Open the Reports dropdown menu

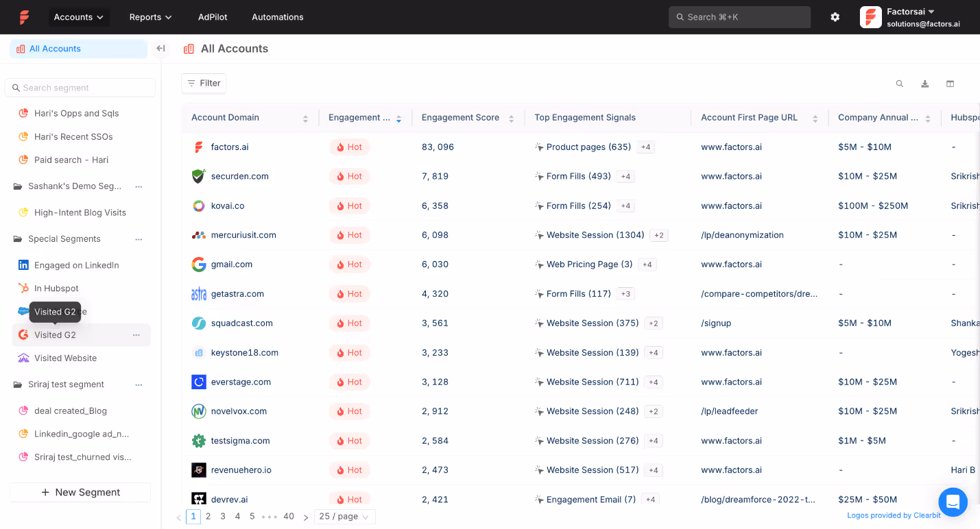point(150,16)
